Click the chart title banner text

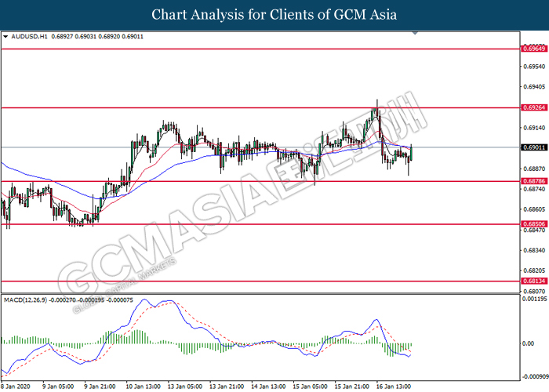coord(274,14)
